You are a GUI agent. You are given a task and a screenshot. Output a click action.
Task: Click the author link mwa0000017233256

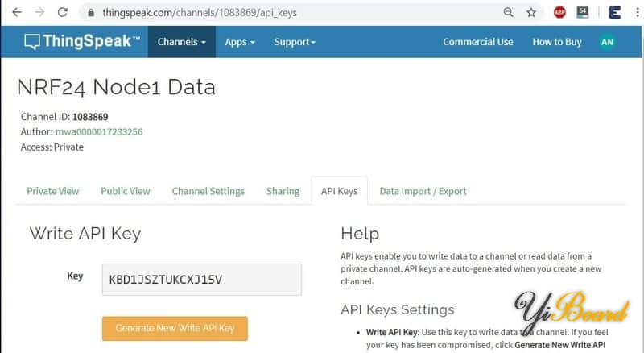click(99, 131)
